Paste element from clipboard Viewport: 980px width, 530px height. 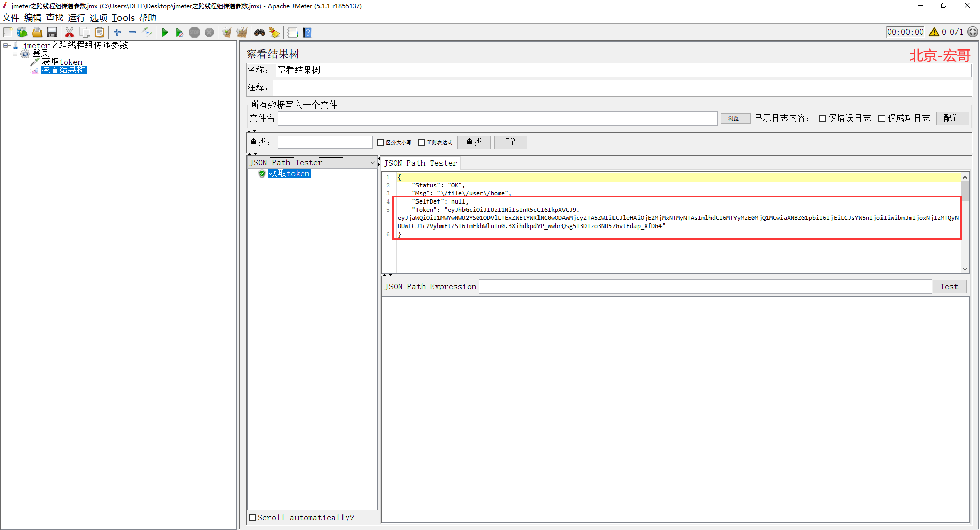(x=100, y=32)
